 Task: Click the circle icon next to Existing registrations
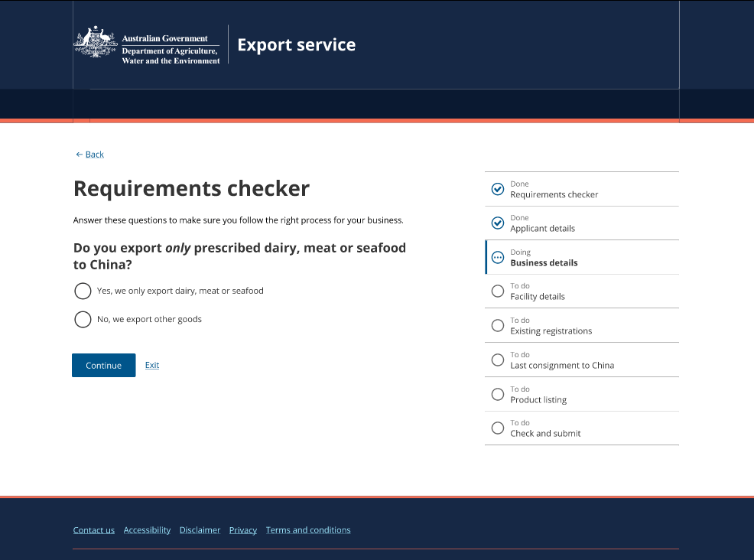pos(498,325)
